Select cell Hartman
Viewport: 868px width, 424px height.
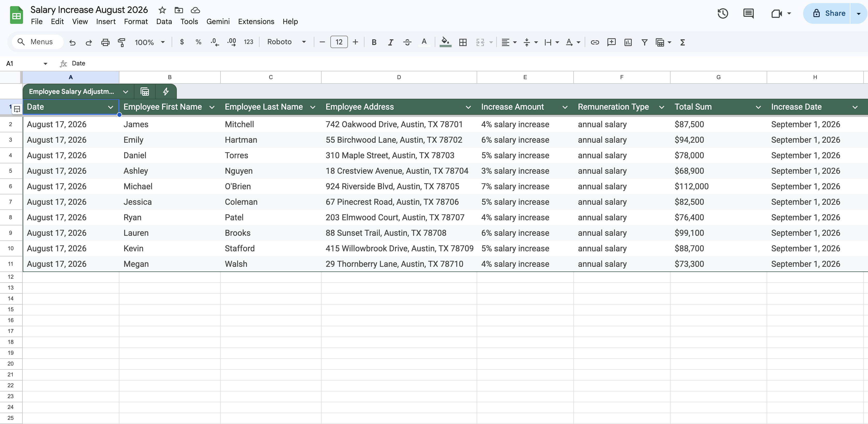(271, 140)
